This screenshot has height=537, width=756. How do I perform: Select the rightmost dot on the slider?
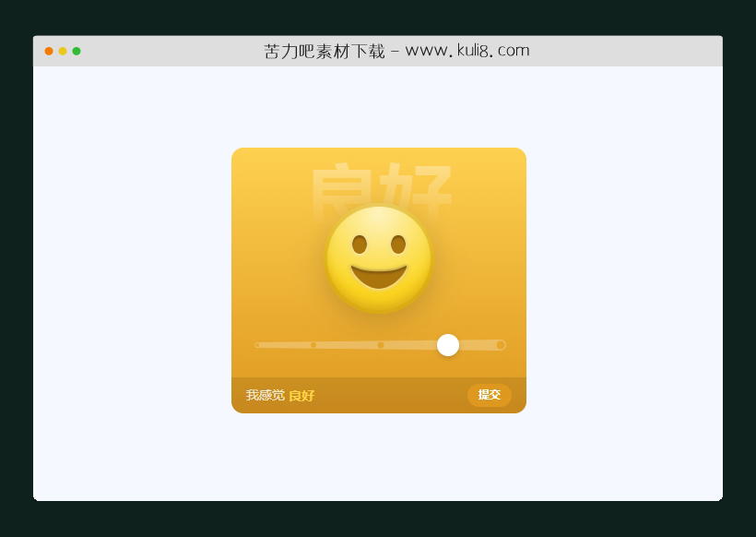(x=501, y=344)
